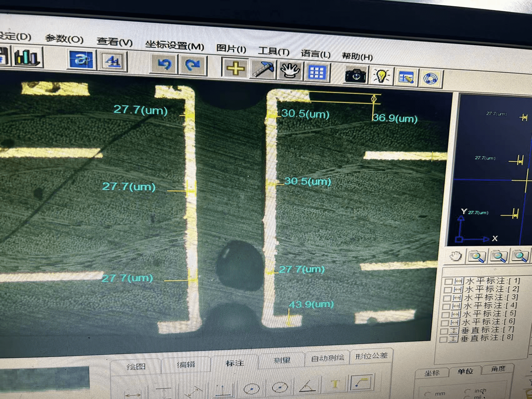Capture an image with the camera icon
The height and width of the screenshot is (399, 532).
(355, 75)
